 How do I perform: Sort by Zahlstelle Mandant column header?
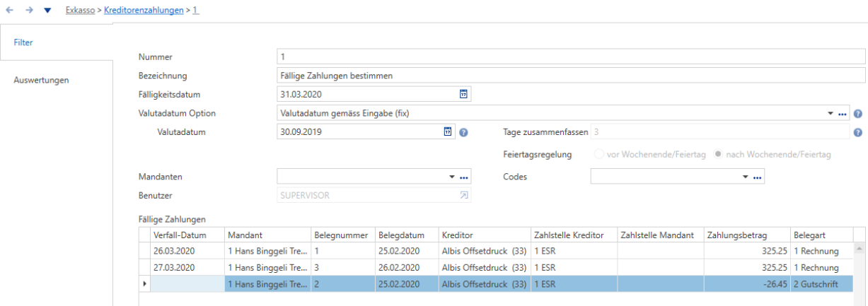(x=661, y=235)
